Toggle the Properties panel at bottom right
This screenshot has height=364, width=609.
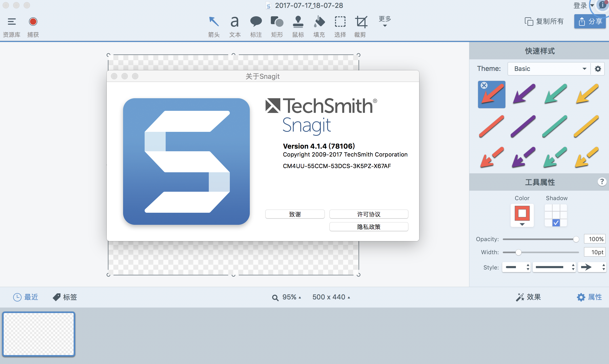pos(589,297)
